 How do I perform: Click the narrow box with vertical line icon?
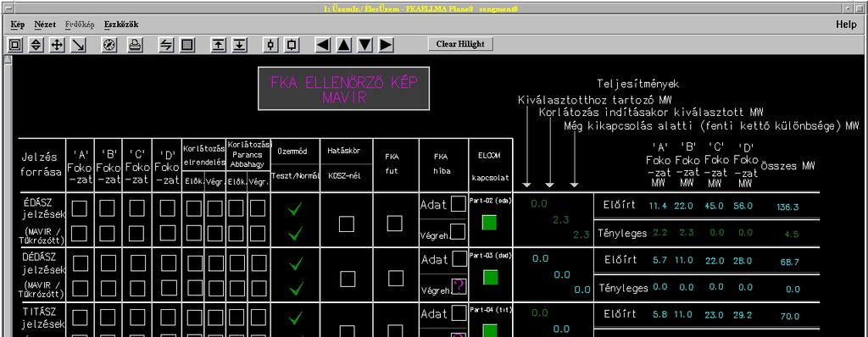270,45
